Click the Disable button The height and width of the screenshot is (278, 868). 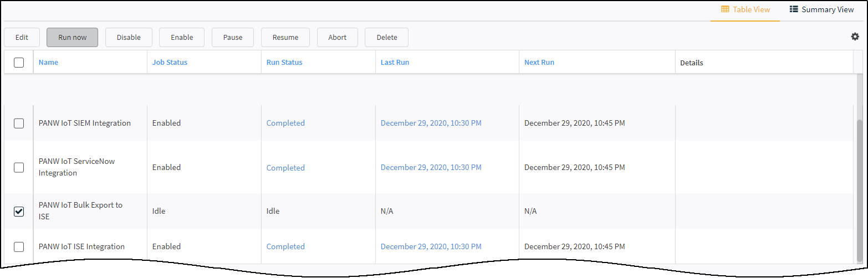coord(129,38)
